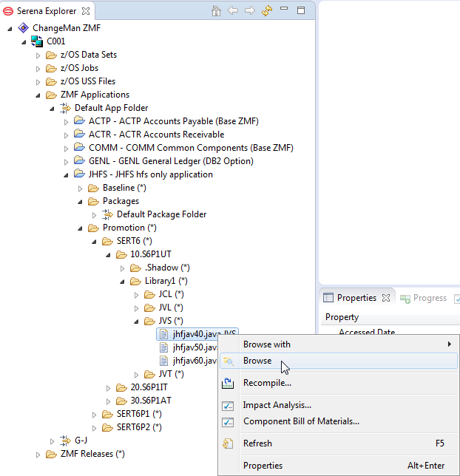The image size is (460, 476).
Task: Select the SERT6P1 (*) tree row
Action: 139,414
